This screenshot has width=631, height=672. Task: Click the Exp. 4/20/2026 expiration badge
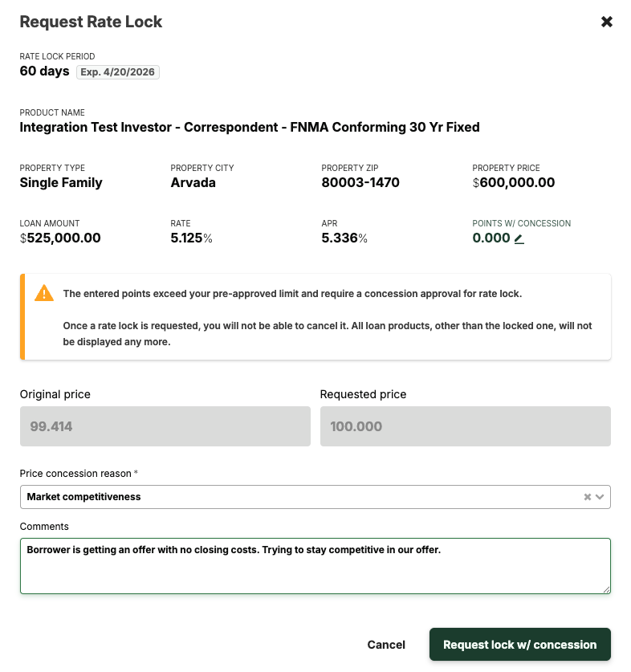point(118,72)
